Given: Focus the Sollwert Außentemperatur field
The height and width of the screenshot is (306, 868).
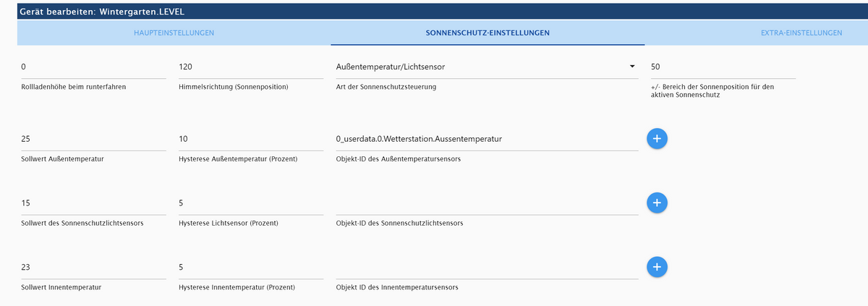Looking at the screenshot, I should click(94, 139).
